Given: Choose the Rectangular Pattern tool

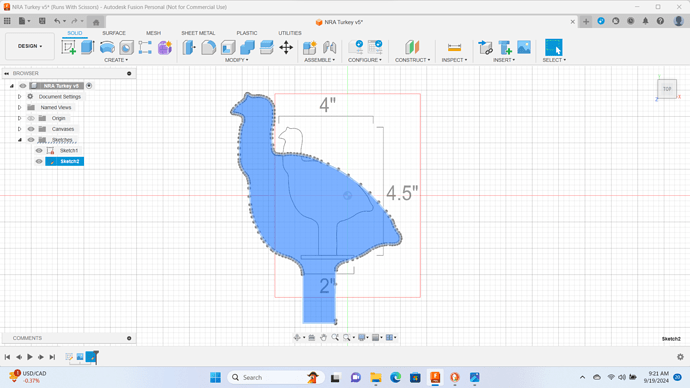Looking at the screenshot, I should click(x=145, y=47).
